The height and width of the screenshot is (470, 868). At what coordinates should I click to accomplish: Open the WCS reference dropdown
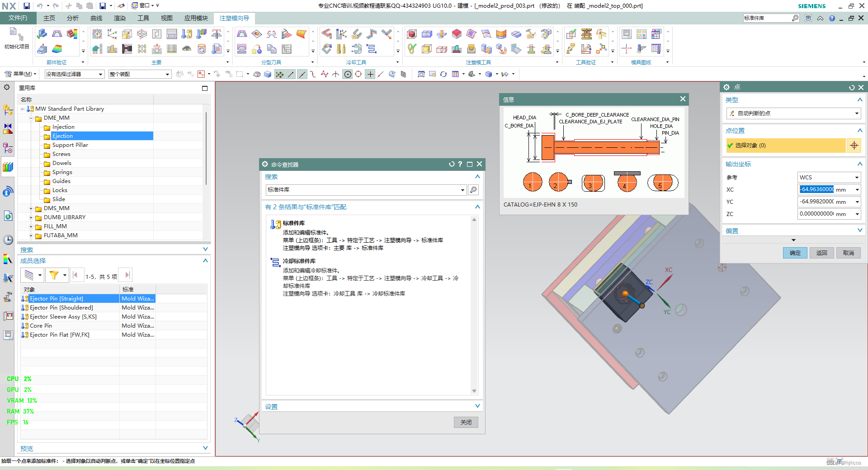(x=829, y=178)
